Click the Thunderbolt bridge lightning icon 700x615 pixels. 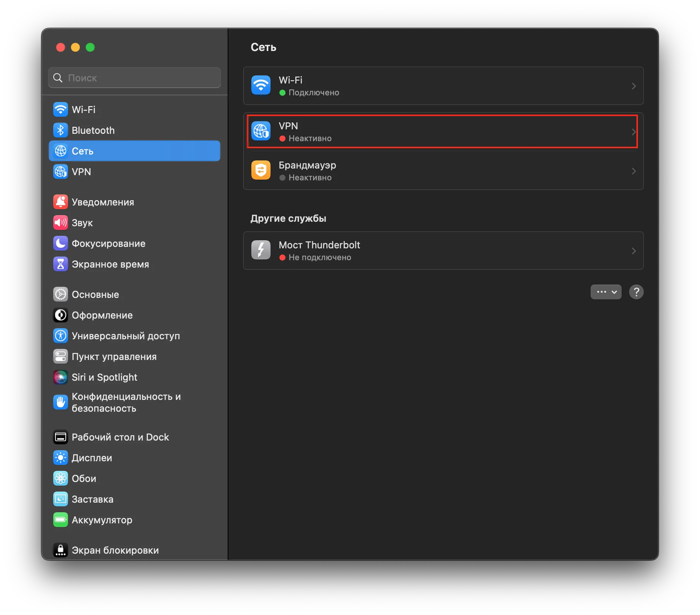[261, 250]
